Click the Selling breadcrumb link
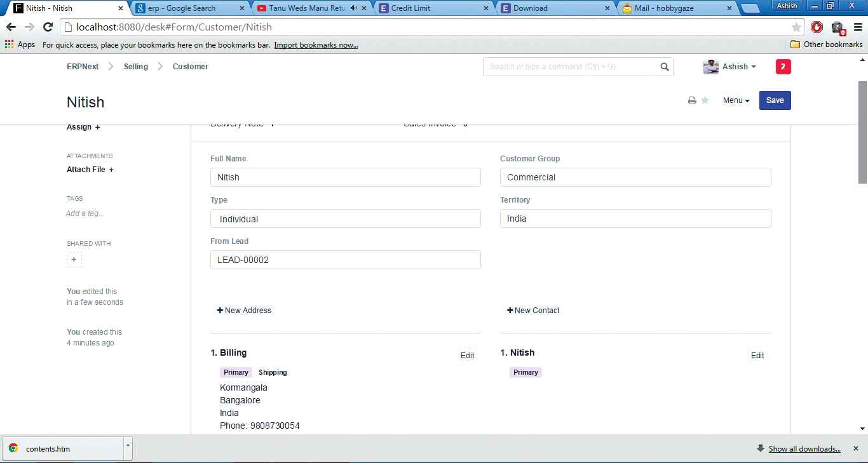The height and width of the screenshot is (463, 868). point(136,67)
